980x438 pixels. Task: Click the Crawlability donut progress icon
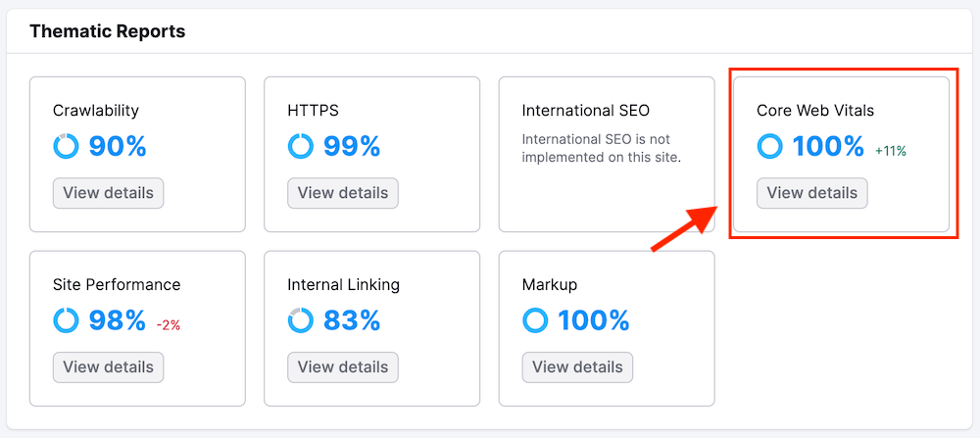(66, 147)
